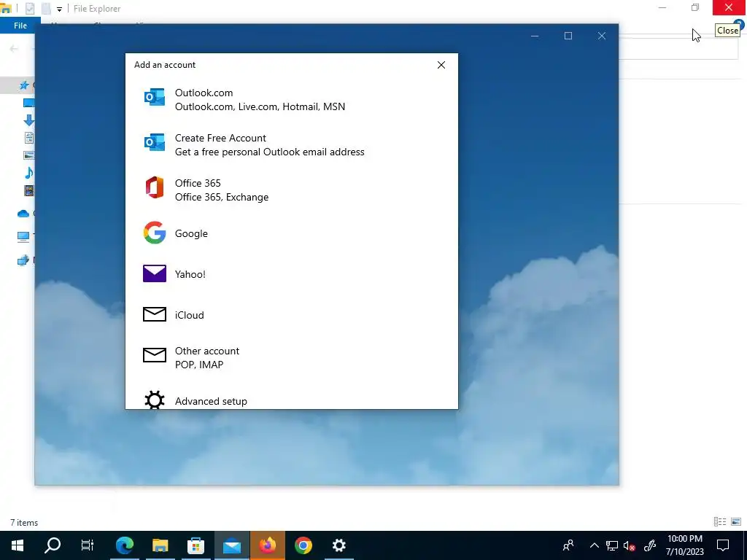Choose the Yahoo! account option
747x560 pixels.
coord(292,274)
